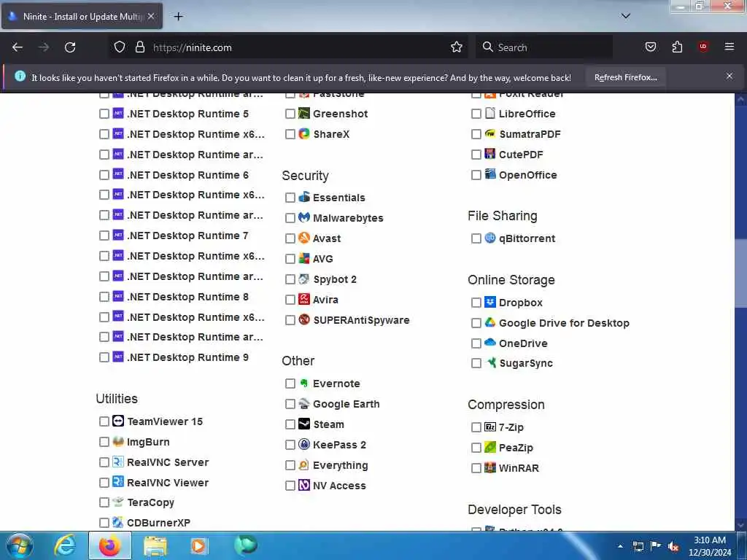Viewport: 747px width, 560px height.
Task: Go back to previous page
Action: [18, 47]
